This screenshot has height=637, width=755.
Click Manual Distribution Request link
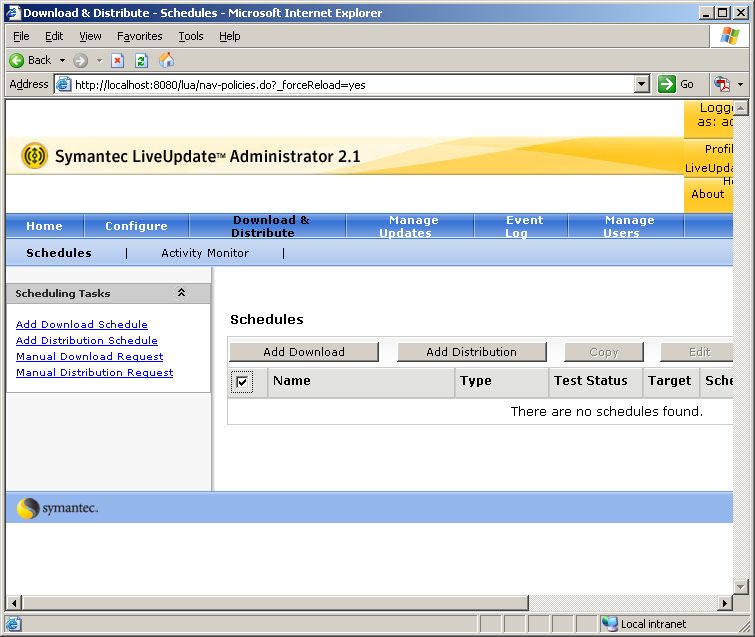(x=94, y=373)
